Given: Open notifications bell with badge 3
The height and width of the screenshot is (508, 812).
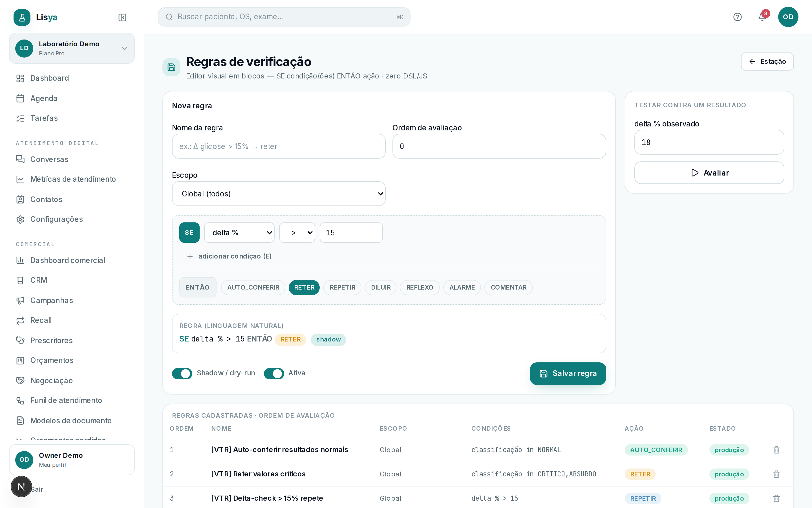Looking at the screenshot, I should (762, 17).
